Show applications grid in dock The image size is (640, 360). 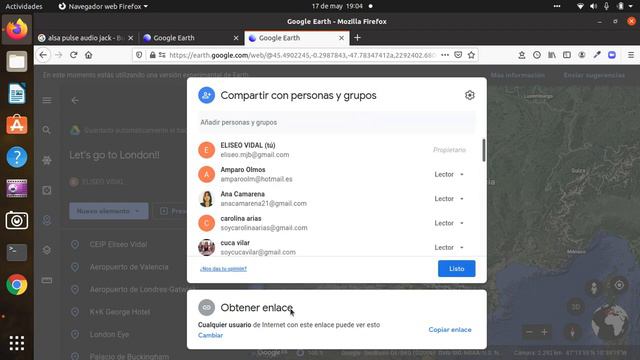coord(17,343)
